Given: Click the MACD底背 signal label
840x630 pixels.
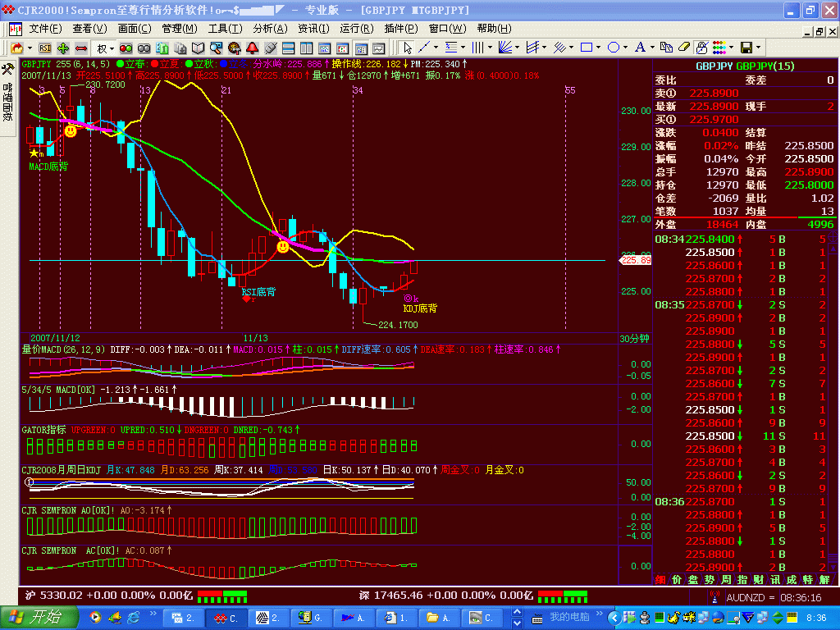Looking at the screenshot, I should click(48, 167).
